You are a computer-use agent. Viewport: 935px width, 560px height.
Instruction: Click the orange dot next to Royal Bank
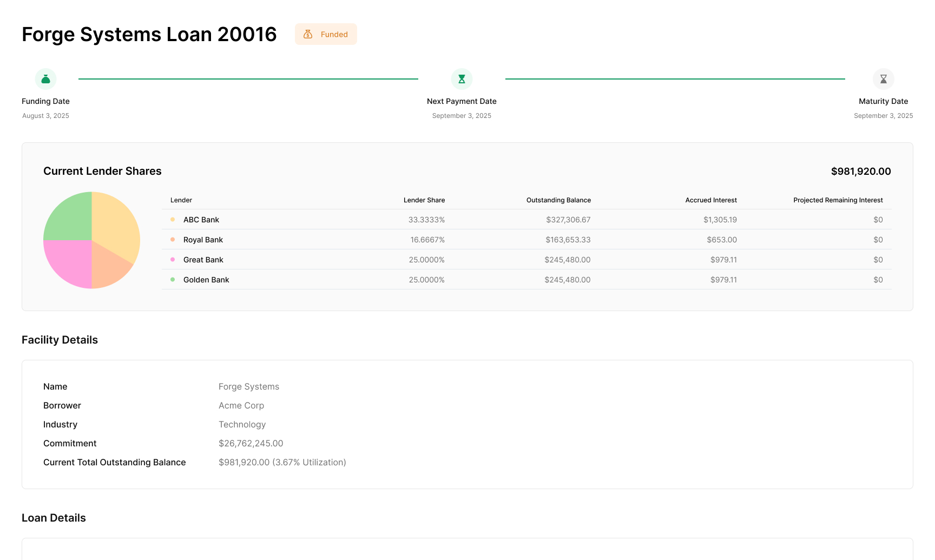coord(173,239)
